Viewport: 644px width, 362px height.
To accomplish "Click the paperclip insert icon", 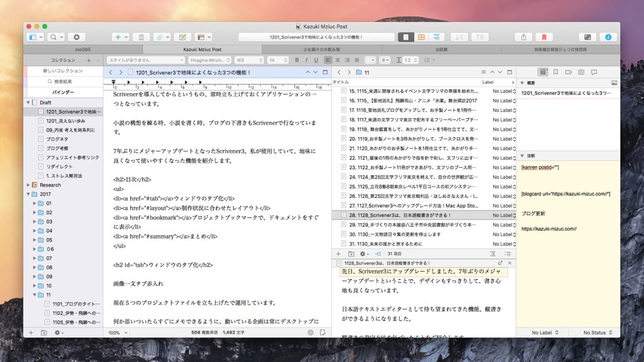I will [x=159, y=37].
